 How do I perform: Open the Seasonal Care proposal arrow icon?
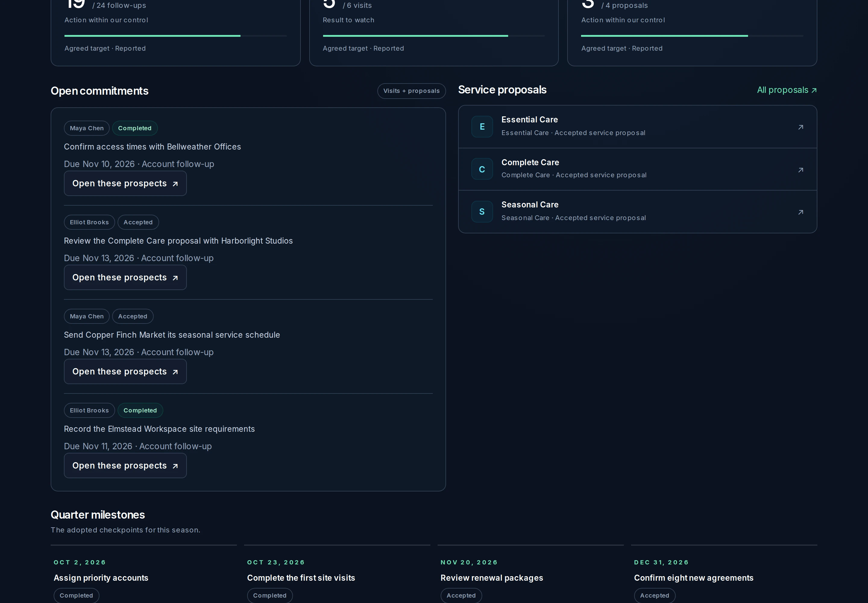(800, 212)
